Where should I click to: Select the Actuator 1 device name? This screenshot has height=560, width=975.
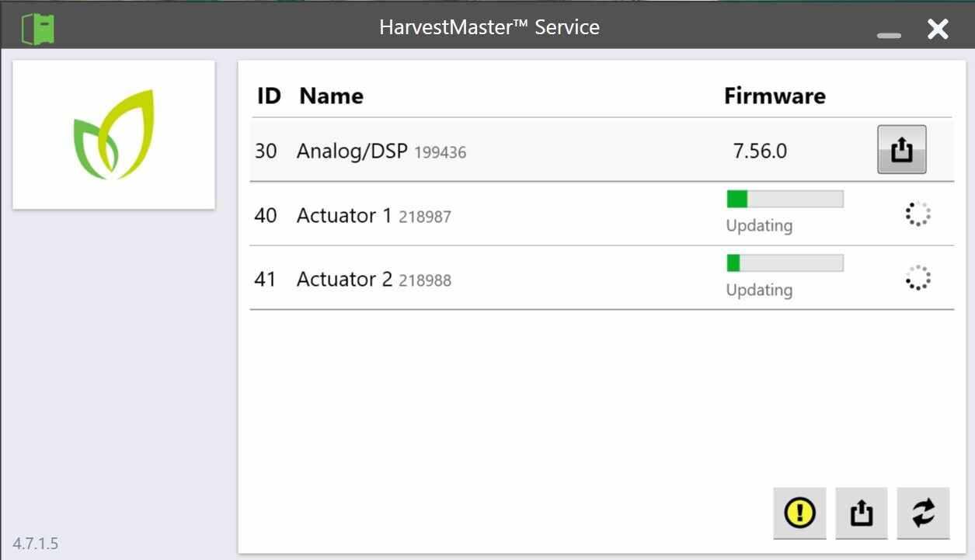pyautogui.click(x=344, y=215)
